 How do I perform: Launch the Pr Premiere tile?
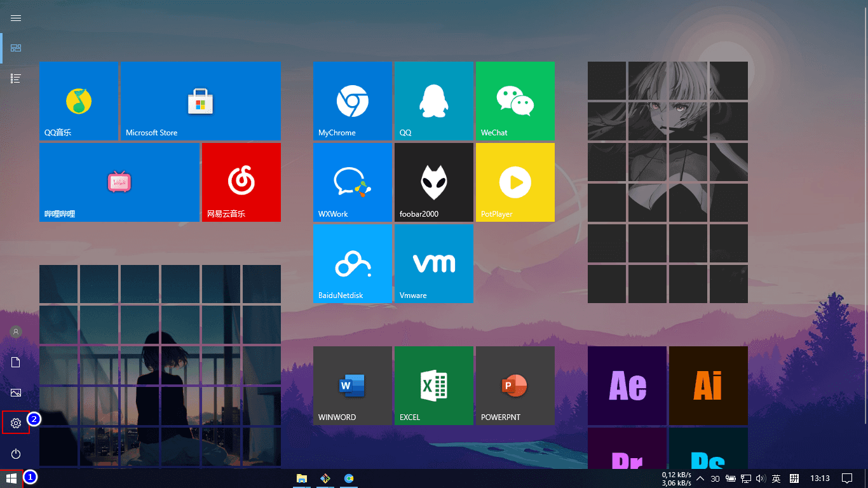click(x=627, y=448)
